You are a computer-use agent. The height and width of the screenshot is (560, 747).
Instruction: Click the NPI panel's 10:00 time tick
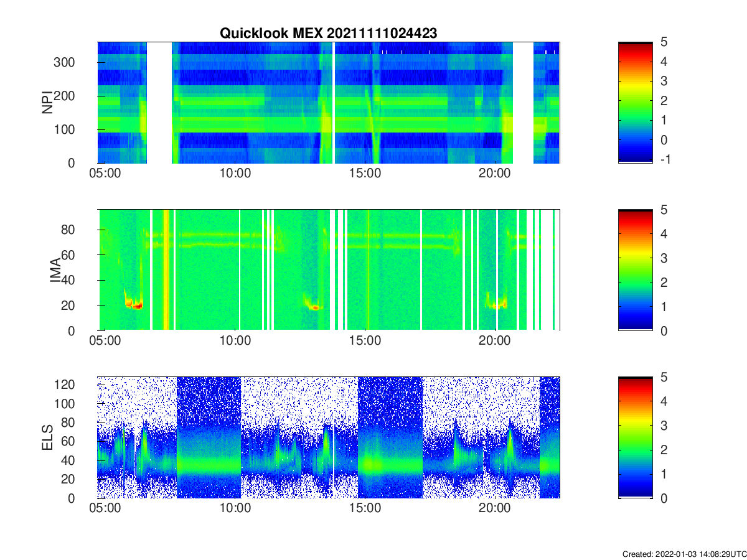pyautogui.click(x=235, y=172)
